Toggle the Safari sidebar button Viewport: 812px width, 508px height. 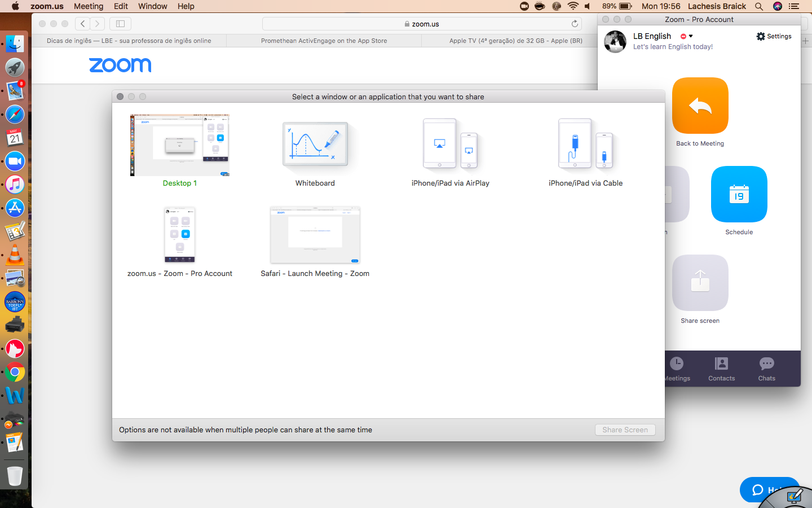120,24
